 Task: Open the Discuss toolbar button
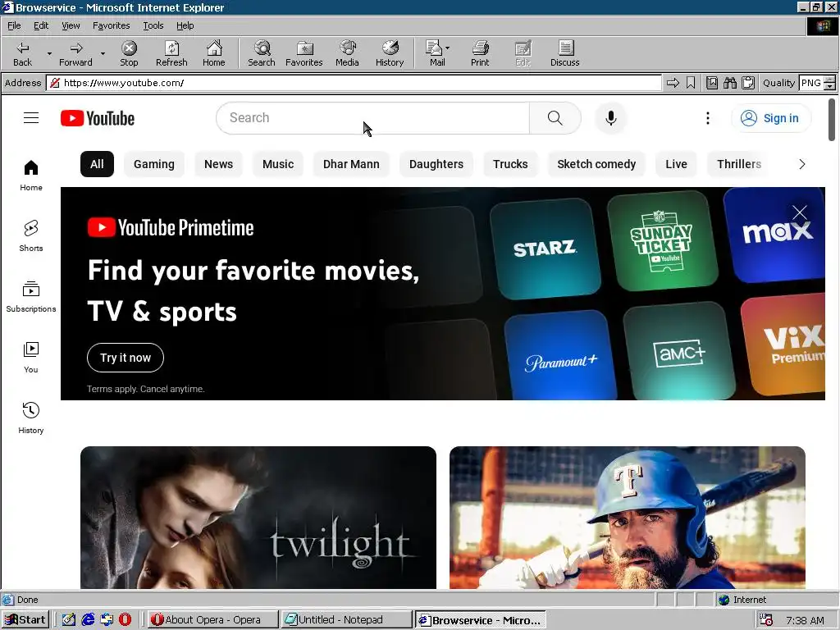click(564, 53)
